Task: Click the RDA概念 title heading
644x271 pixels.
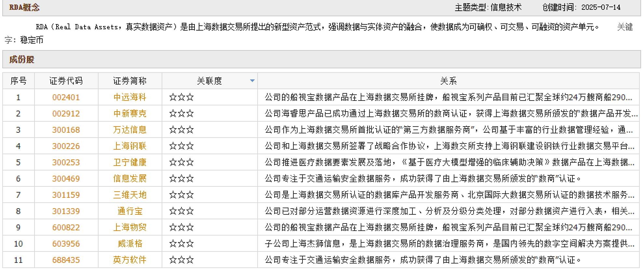Action: 24,7
